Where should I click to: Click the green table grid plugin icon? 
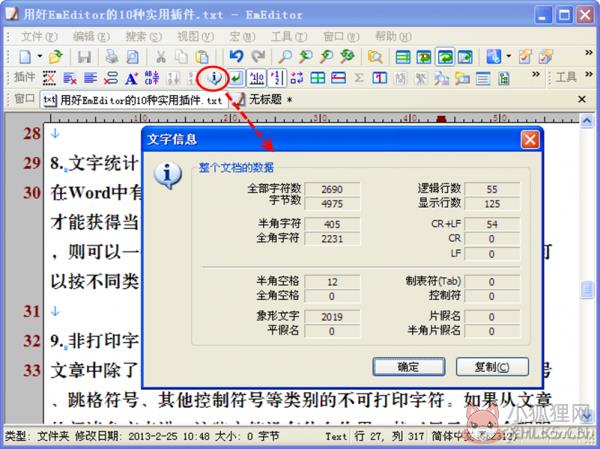point(318,78)
